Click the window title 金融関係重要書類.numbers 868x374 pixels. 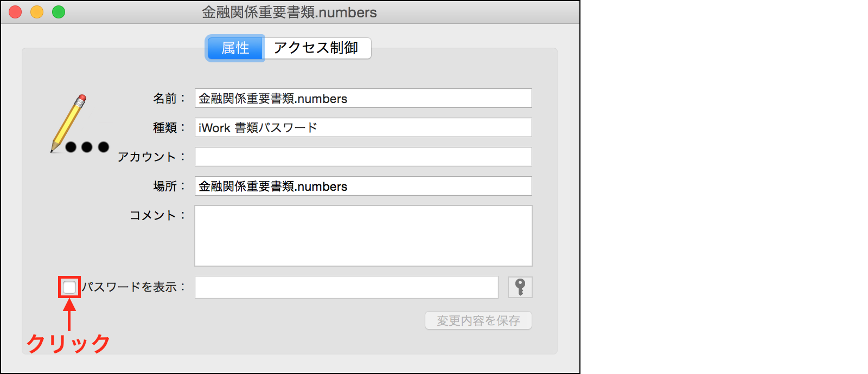tap(289, 12)
